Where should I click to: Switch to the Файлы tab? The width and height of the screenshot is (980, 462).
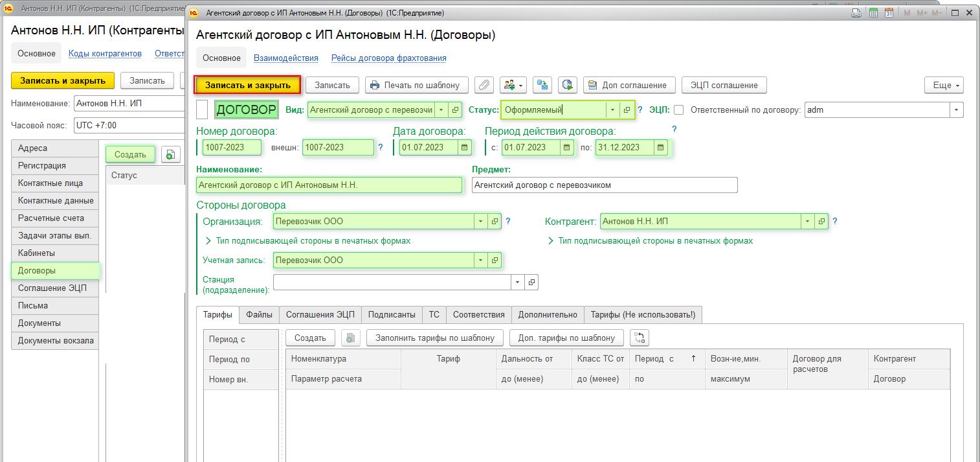(x=259, y=314)
